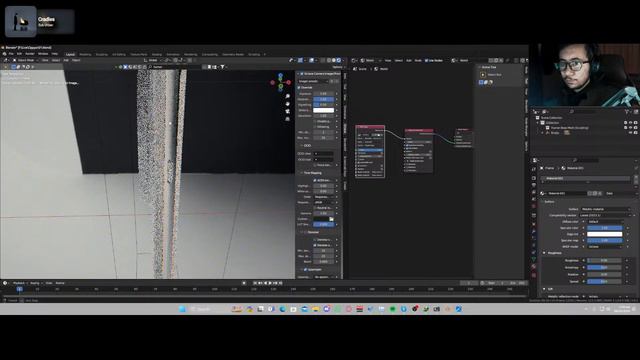Open the Custom LUT folder browse icon
This screenshot has width=640, height=360.
(x=331, y=219)
